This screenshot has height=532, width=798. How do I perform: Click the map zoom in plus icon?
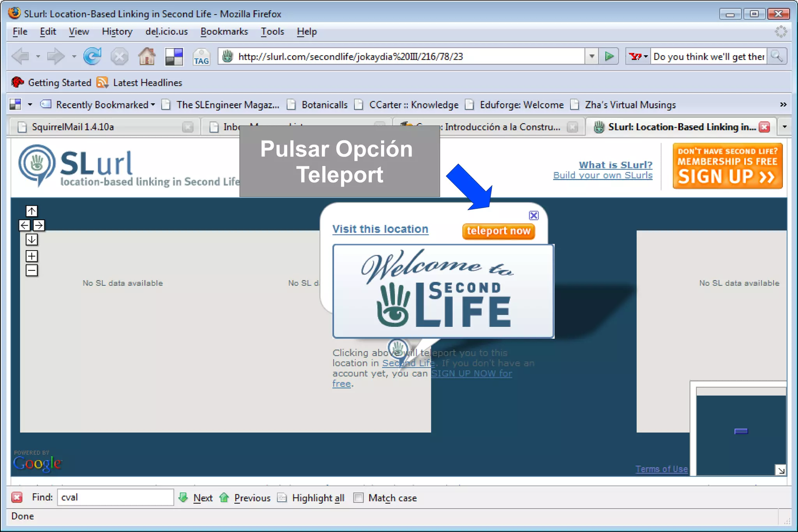(x=32, y=256)
